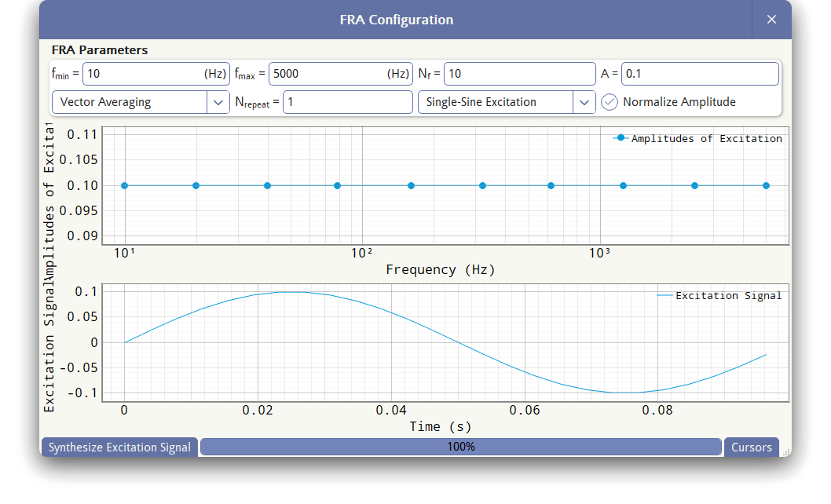Click the fmax input field showing 5000
The height and width of the screenshot is (504, 831).
tap(340, 74)
